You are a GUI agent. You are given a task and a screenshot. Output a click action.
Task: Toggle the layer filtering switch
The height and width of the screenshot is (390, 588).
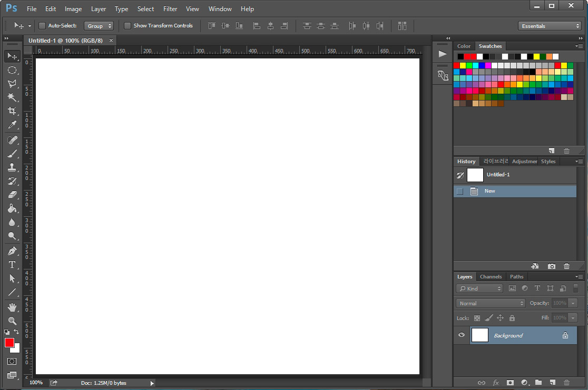tap(576, 288)
